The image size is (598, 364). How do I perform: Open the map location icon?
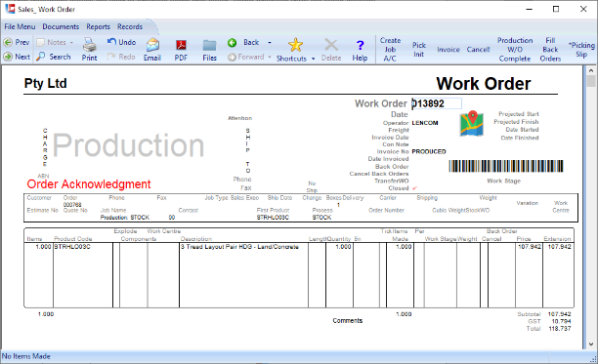[472, 123]
